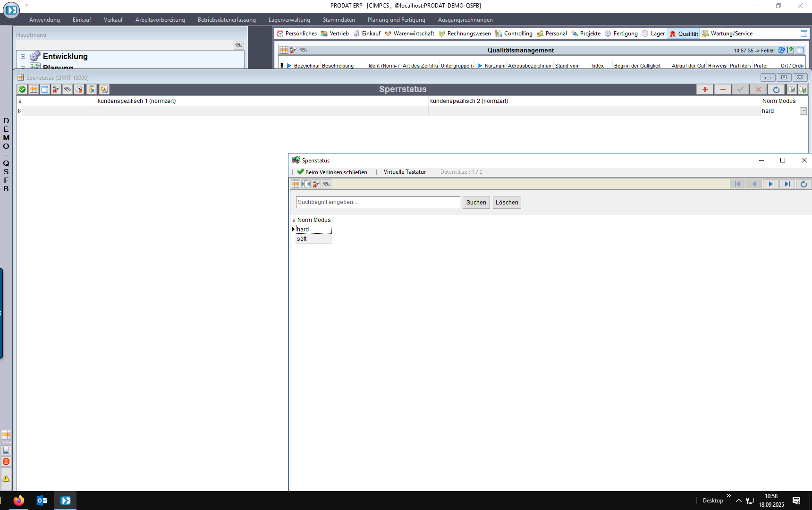Refresh the Sperrstatus table data
The width and height of the screenshot is (812, 510).
point(776,89)
